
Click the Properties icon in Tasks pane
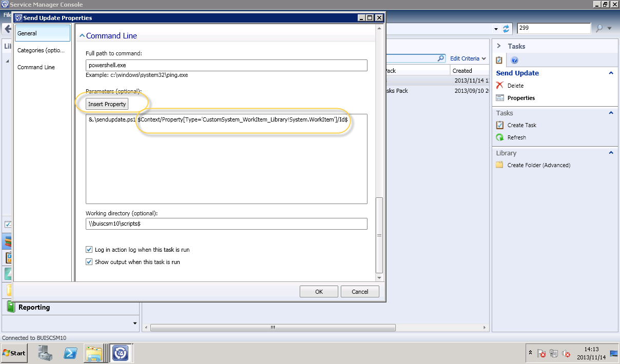click(500, 98)
